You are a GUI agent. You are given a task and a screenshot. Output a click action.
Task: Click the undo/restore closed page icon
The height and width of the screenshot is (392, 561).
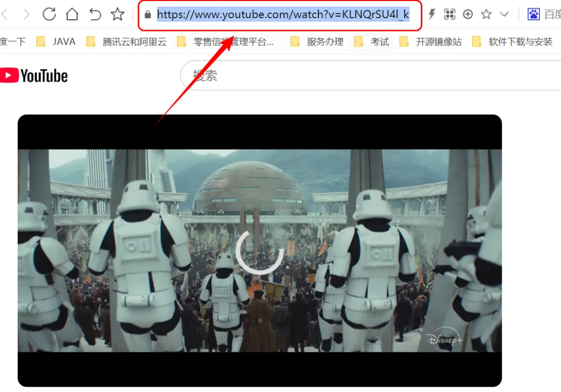pos(95,15)
